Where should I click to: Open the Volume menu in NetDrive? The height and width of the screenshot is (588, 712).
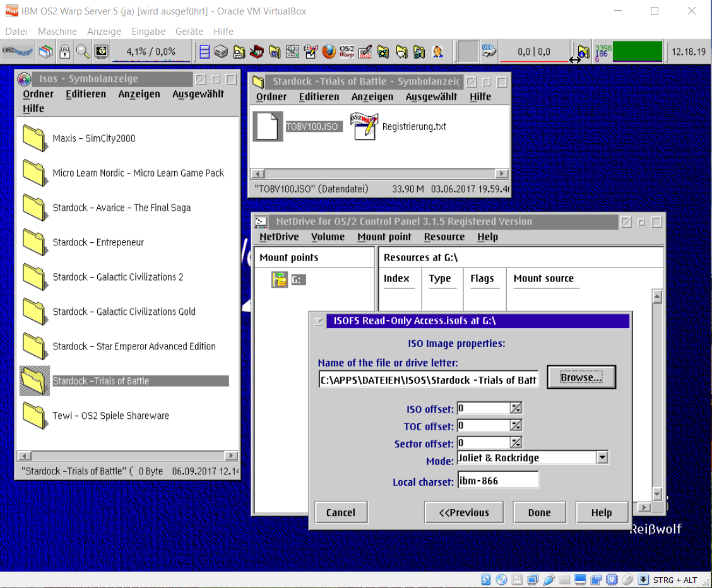click(x=328, y=237)
